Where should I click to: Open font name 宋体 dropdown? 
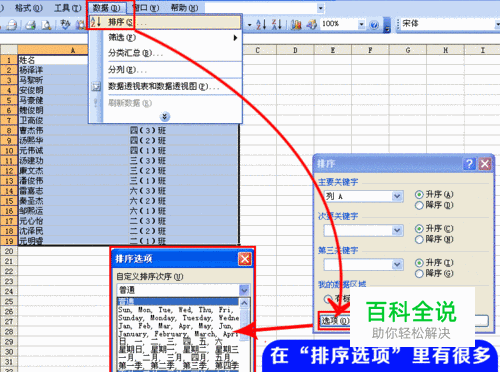tap(497, 24)
